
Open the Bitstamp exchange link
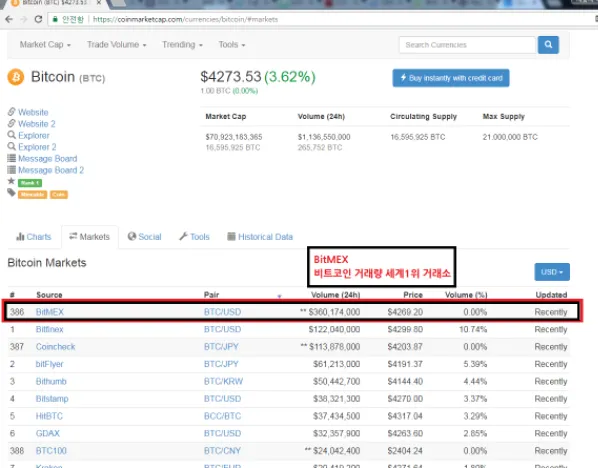(52, 399)
